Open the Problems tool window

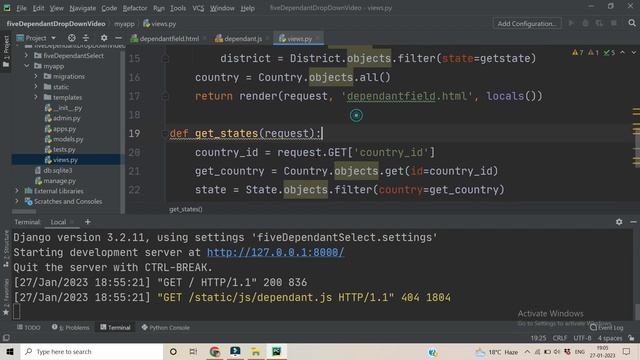(71, 327)
